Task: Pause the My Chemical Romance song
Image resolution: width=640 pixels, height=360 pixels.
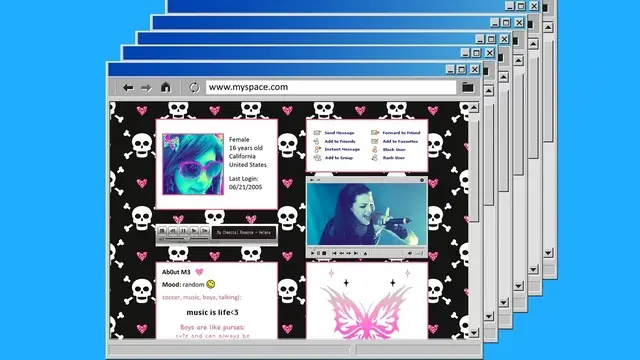Action: [x=183, y=231]
